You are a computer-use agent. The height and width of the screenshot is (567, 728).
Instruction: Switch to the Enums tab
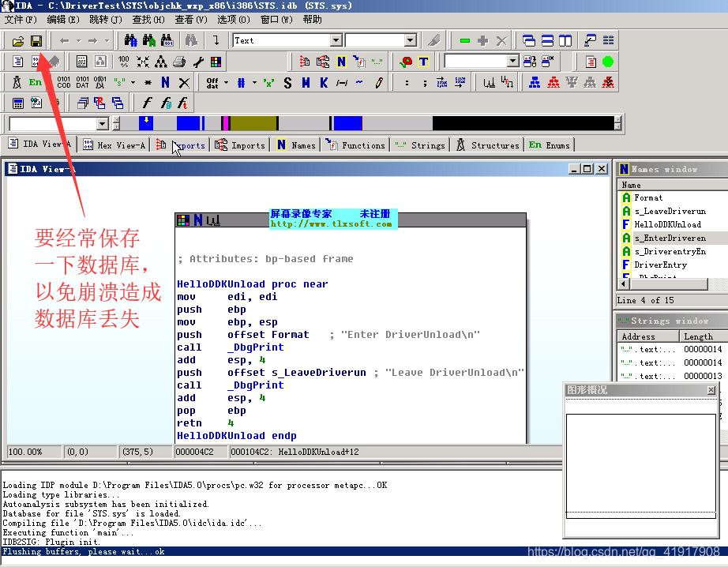pyautogui.click(x=550, y=145)
